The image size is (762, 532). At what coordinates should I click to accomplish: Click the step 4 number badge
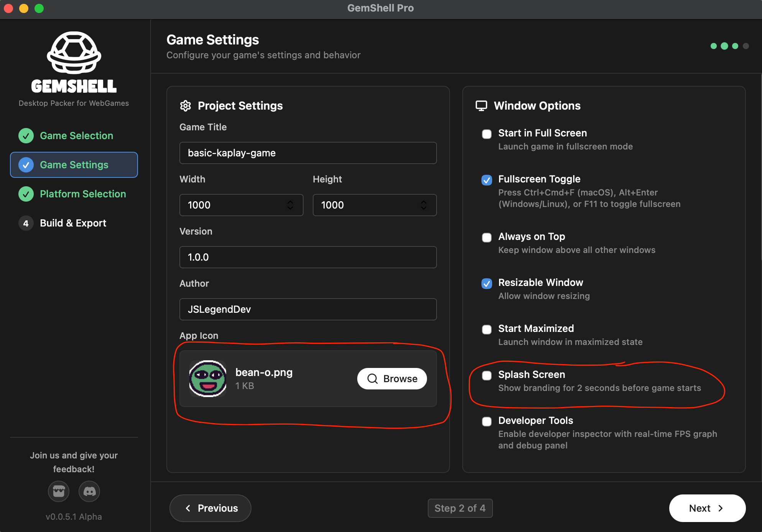26,223
